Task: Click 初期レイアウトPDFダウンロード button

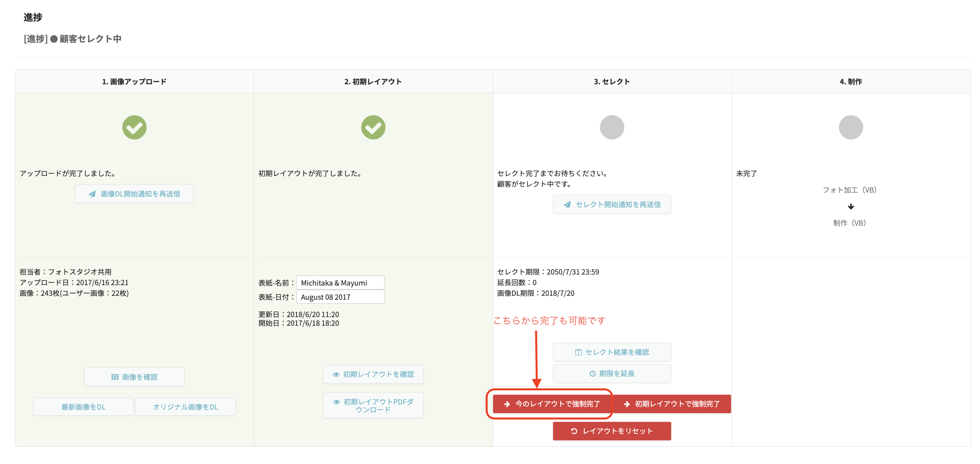Action: pos(373,405)
